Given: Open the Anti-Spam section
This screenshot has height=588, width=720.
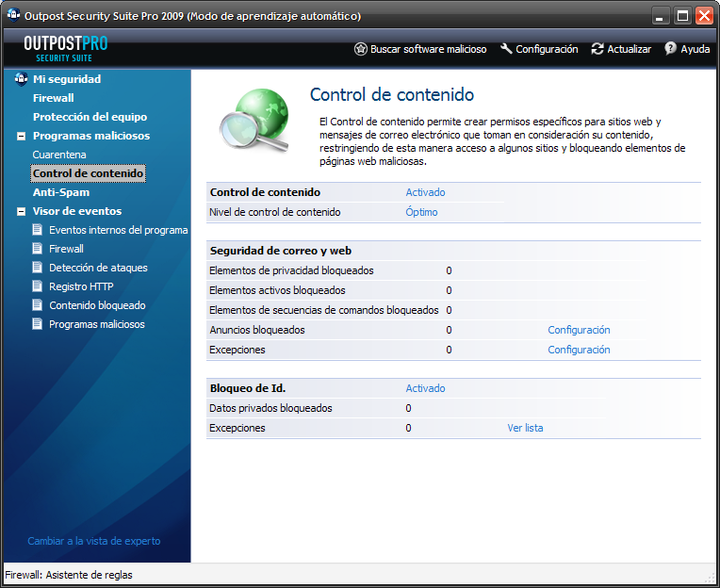Looking at the screenshot, I should [x=61, y=192].
